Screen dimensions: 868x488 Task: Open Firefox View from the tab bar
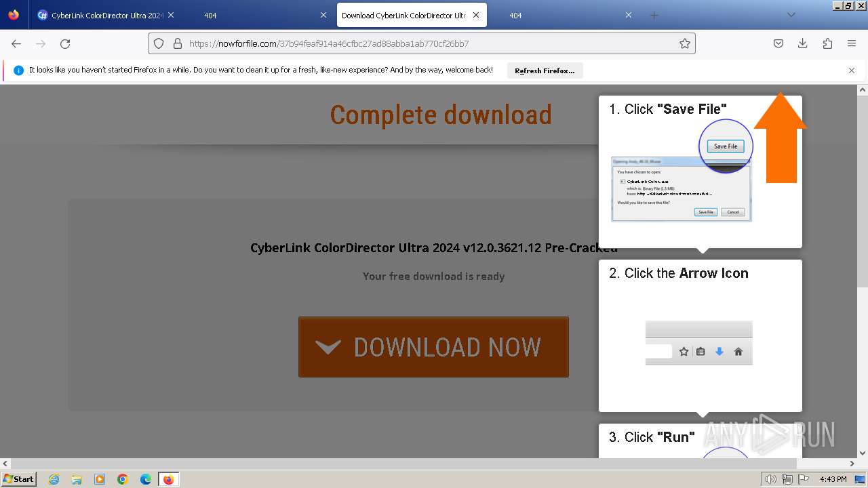(14, 15)
